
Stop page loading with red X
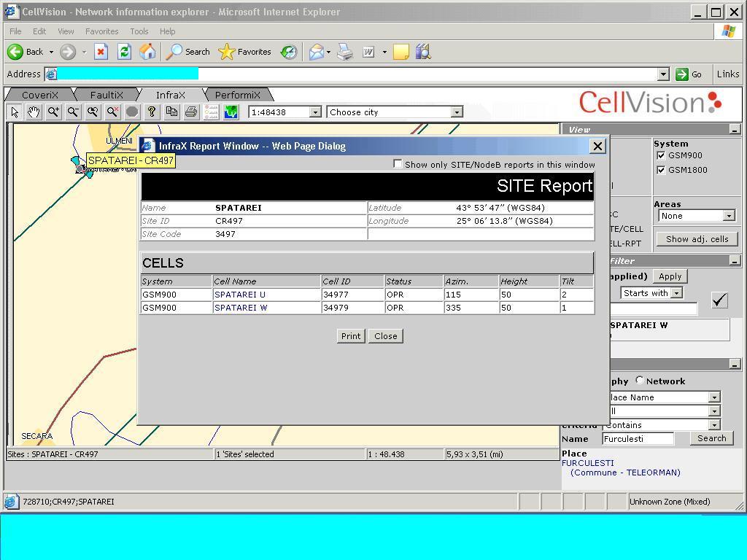pos(101,52)
